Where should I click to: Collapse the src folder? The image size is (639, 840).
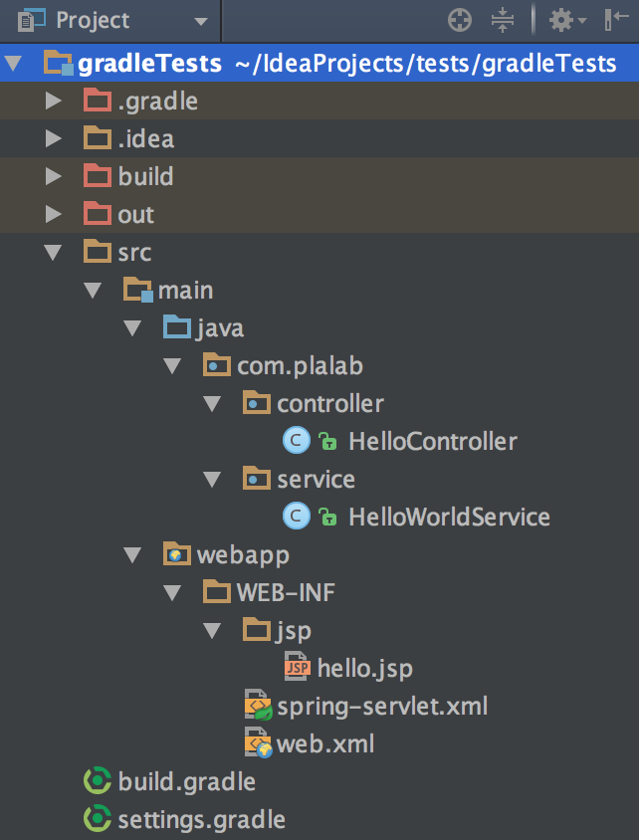tap(53, 253)
